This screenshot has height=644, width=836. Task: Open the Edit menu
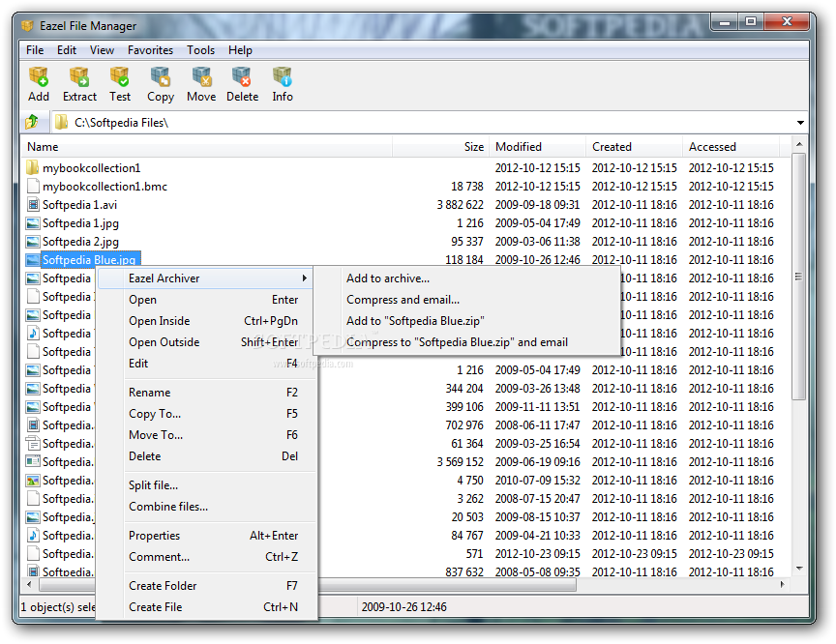point(67,50)
